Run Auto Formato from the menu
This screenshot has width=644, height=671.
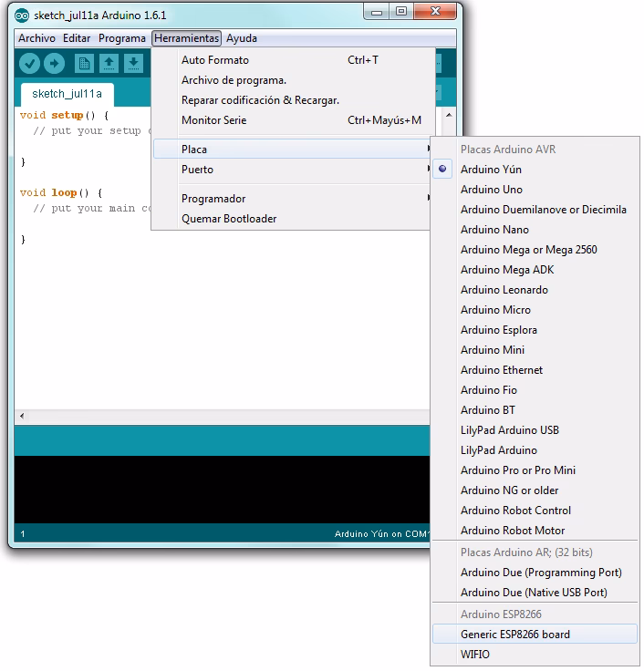point(215,60)
